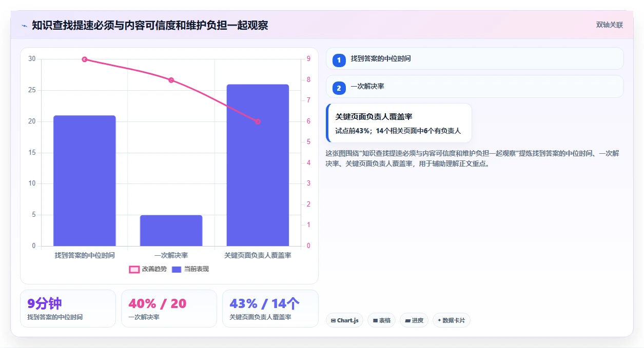Open the 43% / 14个 stat card

[x=270, y=309]
